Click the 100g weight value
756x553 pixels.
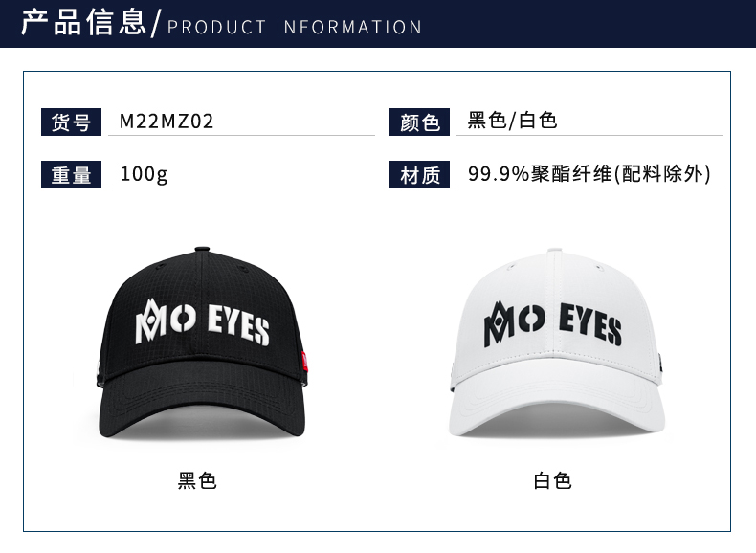tap(144, 174)
